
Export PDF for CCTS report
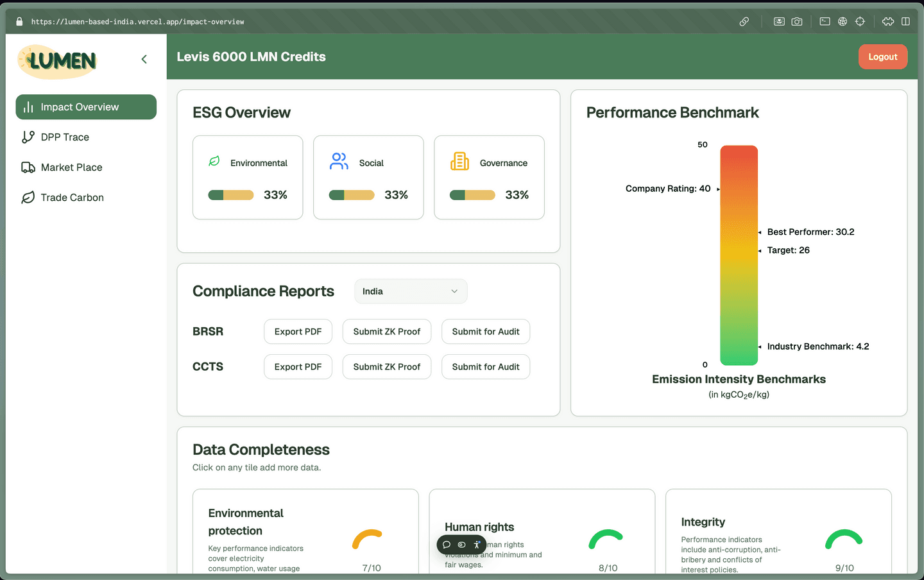[298, 367]
